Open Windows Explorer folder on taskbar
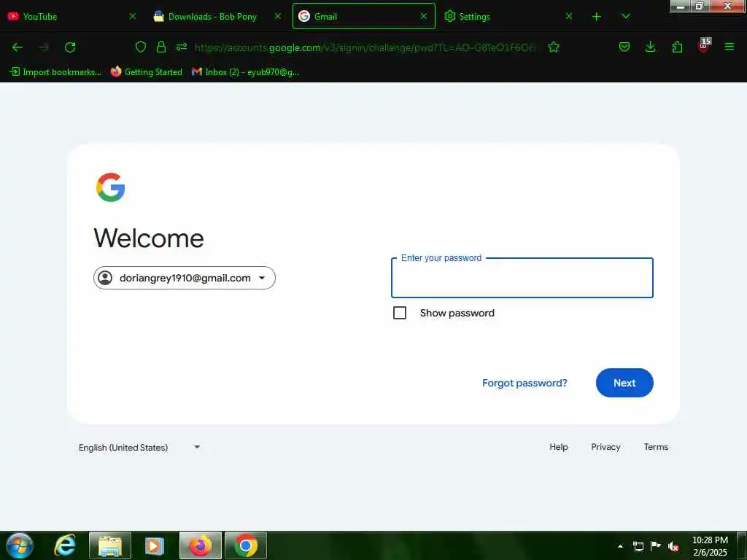This screenshot has width=747, height=560. 110,545
